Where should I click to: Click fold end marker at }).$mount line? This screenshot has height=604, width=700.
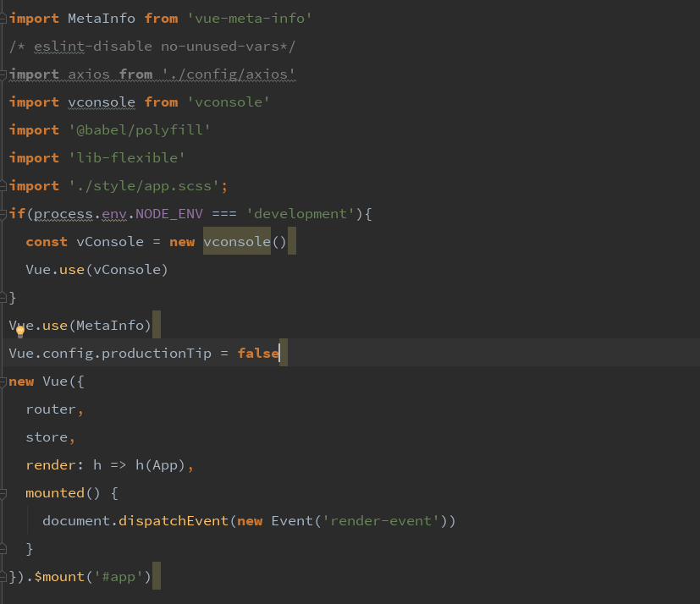3,577
